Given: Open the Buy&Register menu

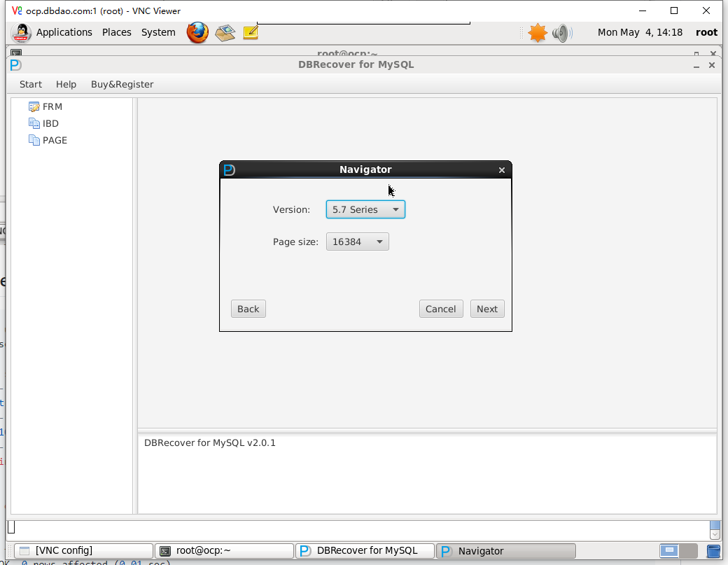Looking at the screenshot, I should [122, 84].
